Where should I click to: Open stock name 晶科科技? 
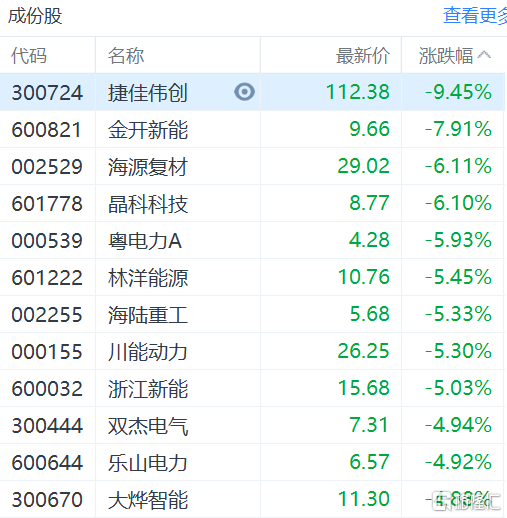[148, 203]
